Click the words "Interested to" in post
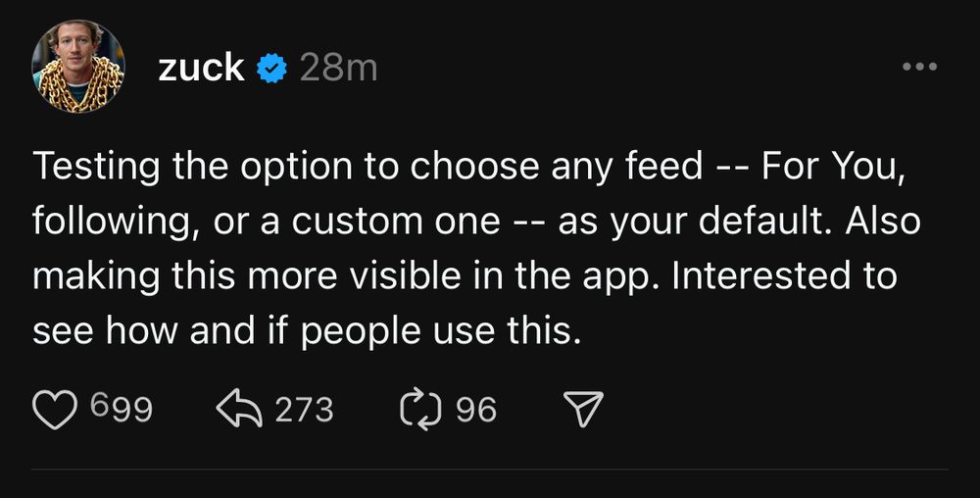The height and width of the screenshot is (498, 980). (x=783, y=276)
